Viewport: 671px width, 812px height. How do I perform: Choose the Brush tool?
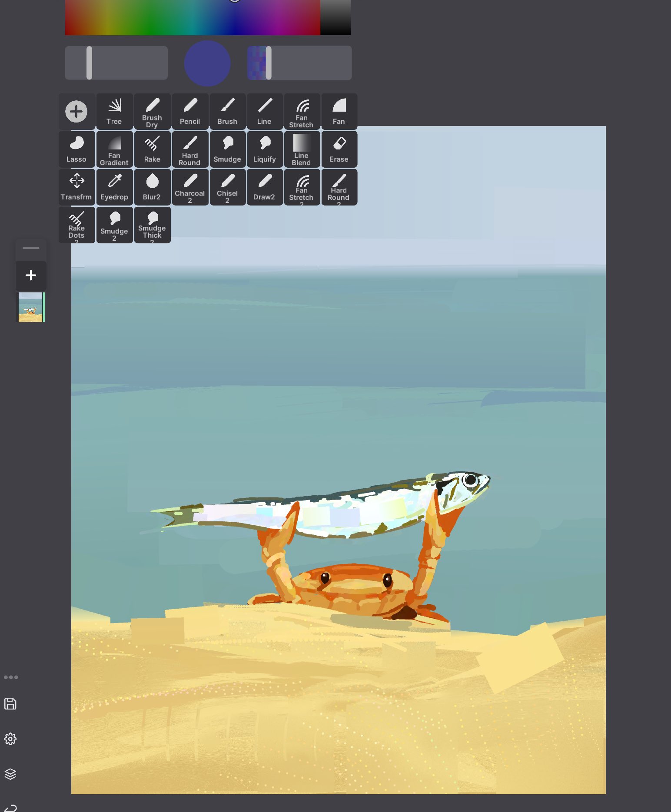pos(227,111)
